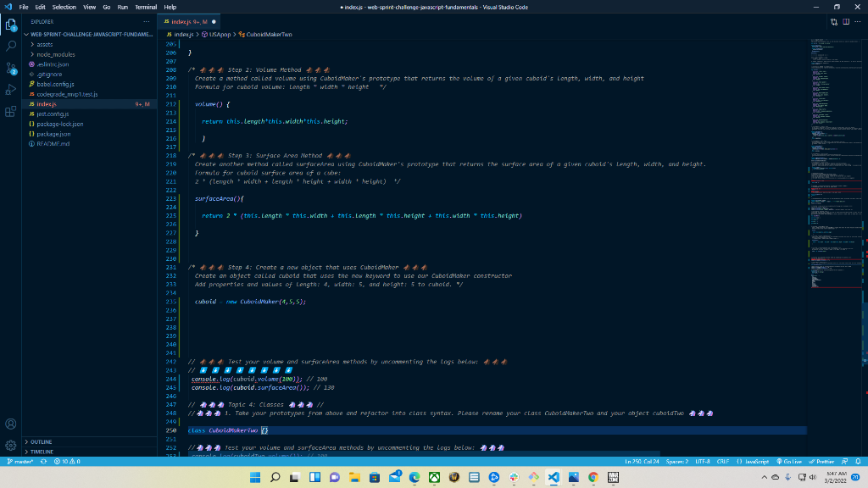
Task: Open README.md in the file explorer
Action: [x=53, y=144]
